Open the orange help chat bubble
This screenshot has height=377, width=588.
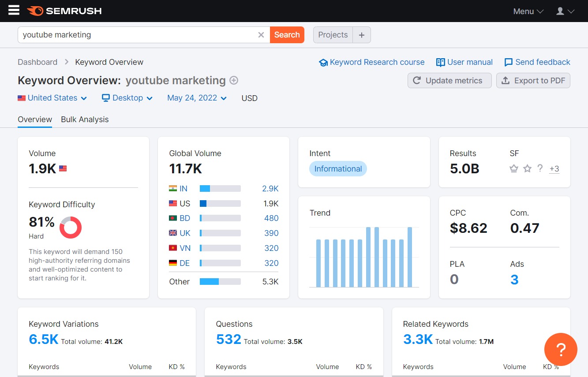click(x=561, y=349)
